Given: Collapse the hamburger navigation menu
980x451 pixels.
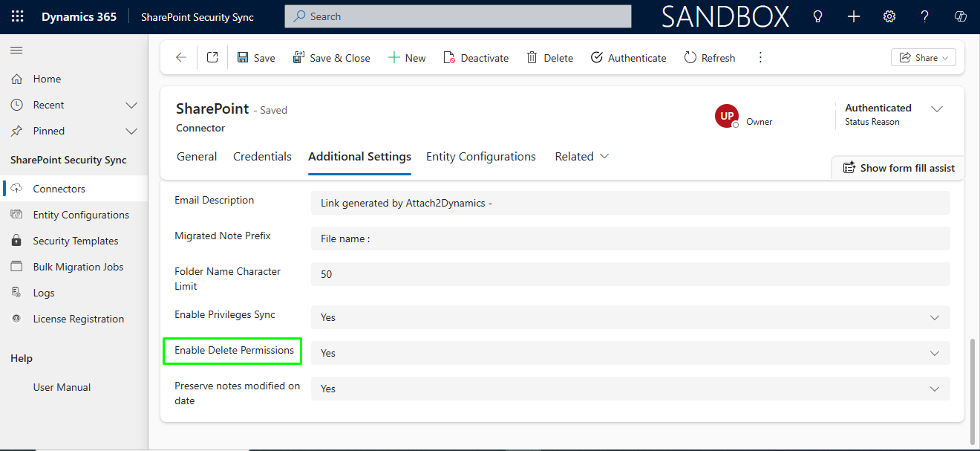Looking at the screenshot, I should point(16,51).
